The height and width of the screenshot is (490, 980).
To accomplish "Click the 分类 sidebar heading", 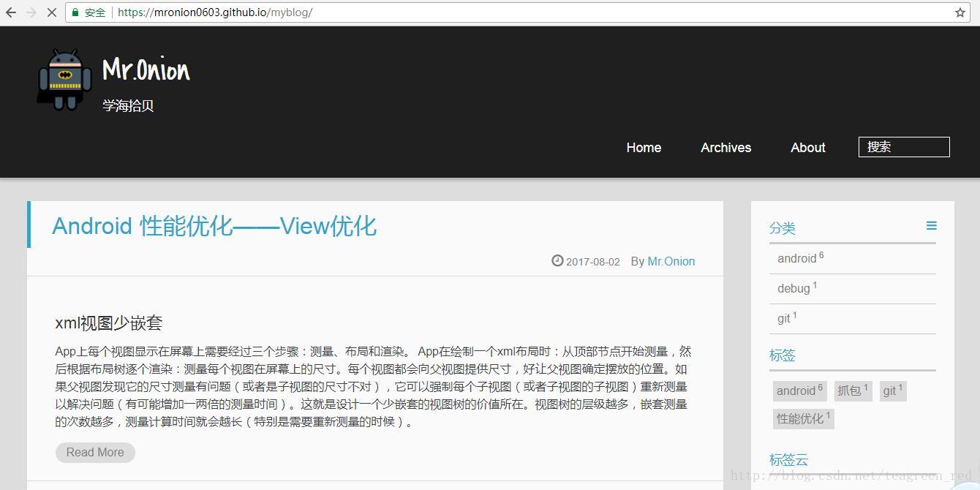I will coord(783,228).
